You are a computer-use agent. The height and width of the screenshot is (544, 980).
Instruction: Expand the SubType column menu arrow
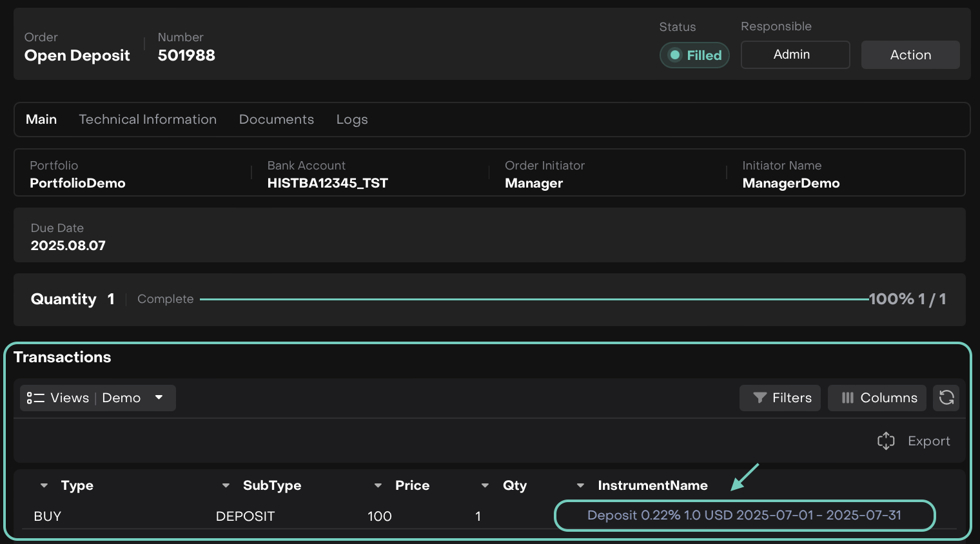pos(226,485)
